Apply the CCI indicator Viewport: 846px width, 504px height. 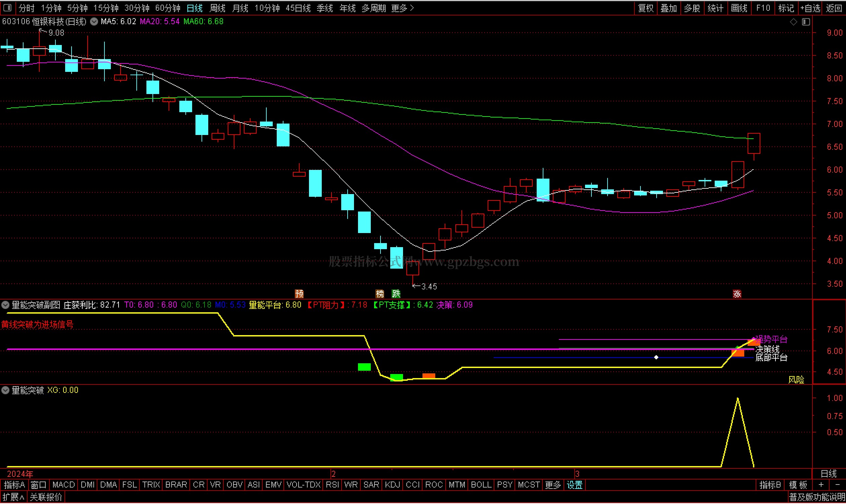413,485
